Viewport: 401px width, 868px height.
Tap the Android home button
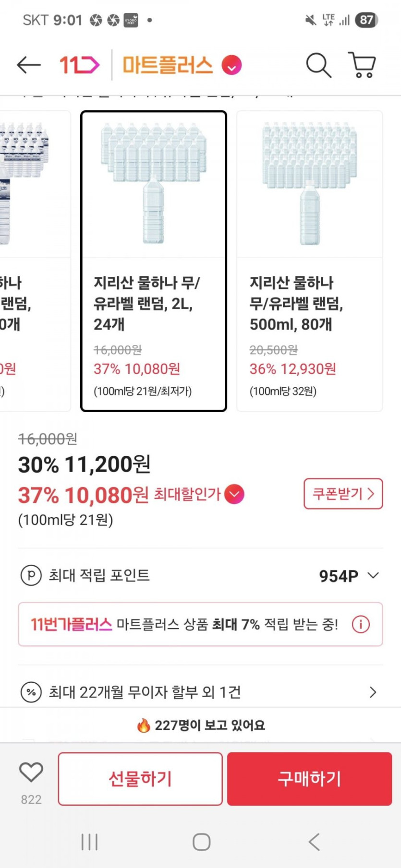pos(201,842)
